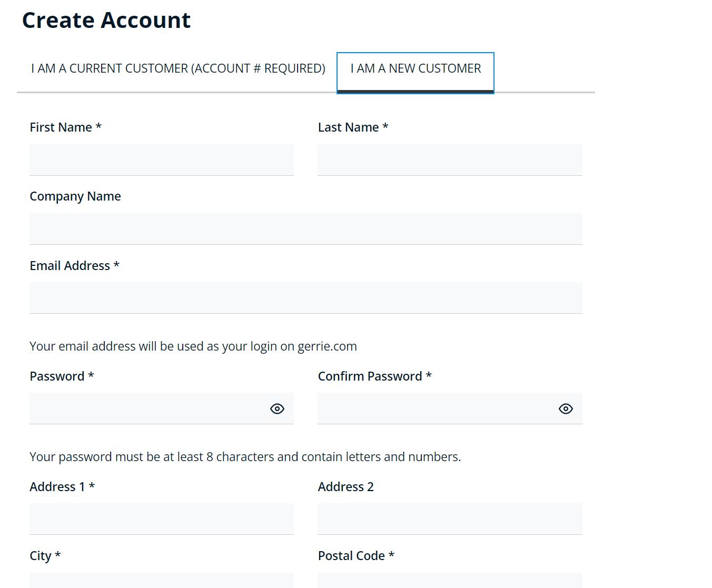
Task: Focus the First Name text field
Action: [162, 160]
